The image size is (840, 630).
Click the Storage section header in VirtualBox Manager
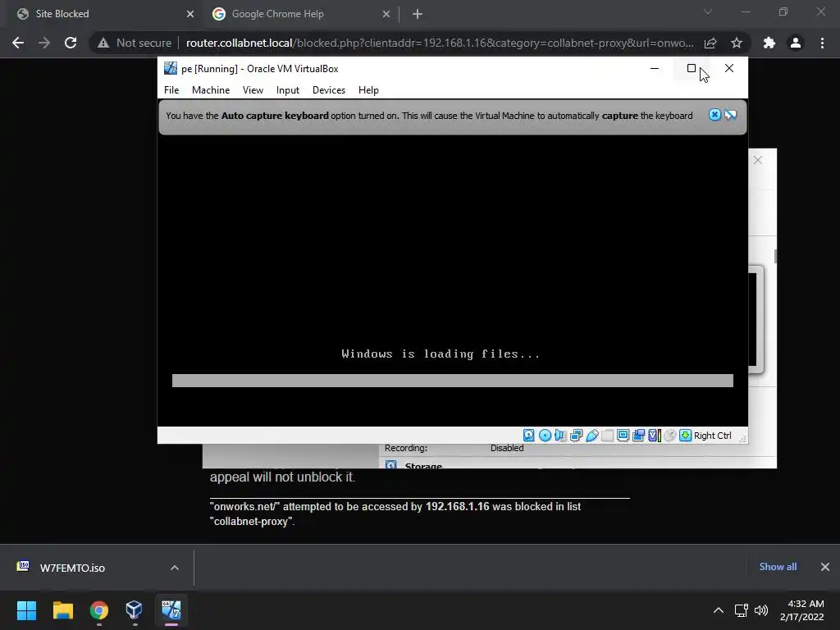coord(423,464)
